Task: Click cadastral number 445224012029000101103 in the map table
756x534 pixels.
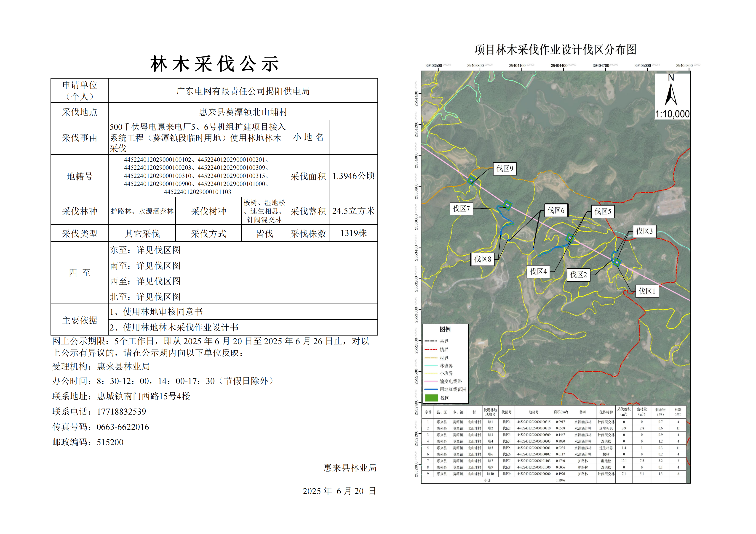Action: 534,461
